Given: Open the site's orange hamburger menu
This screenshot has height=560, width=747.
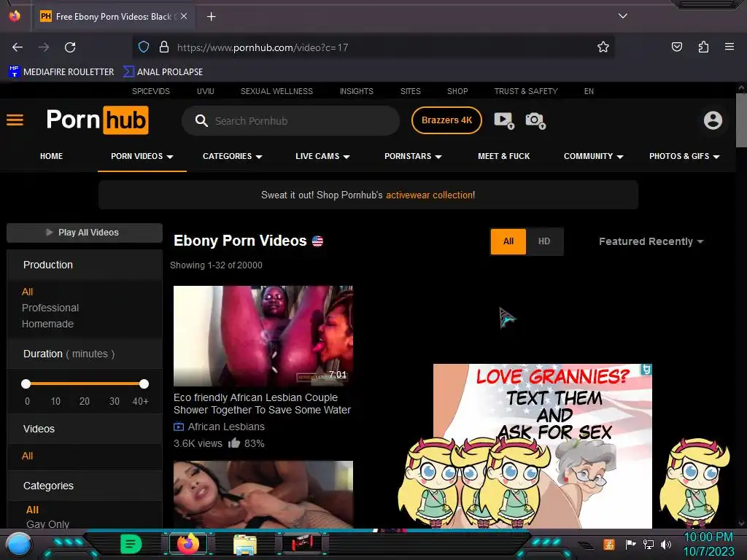Looking at the screenshot, I should click(x=15, y=120).
